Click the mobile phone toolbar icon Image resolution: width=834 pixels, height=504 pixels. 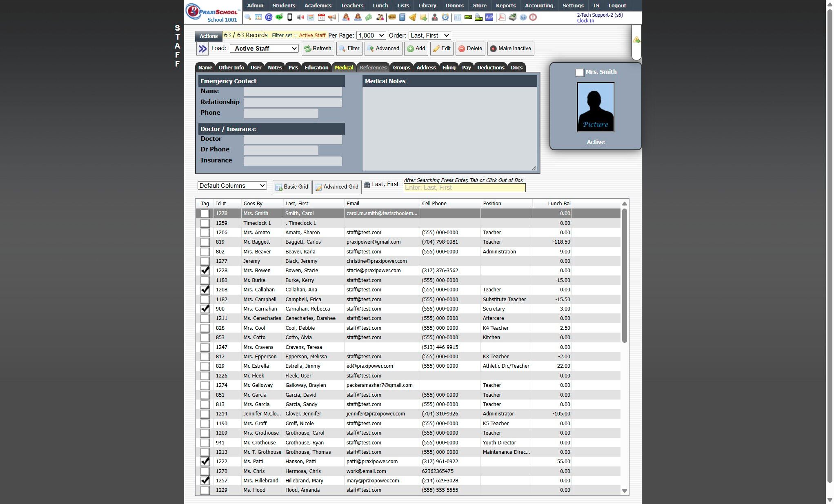[x=290, y=17]
